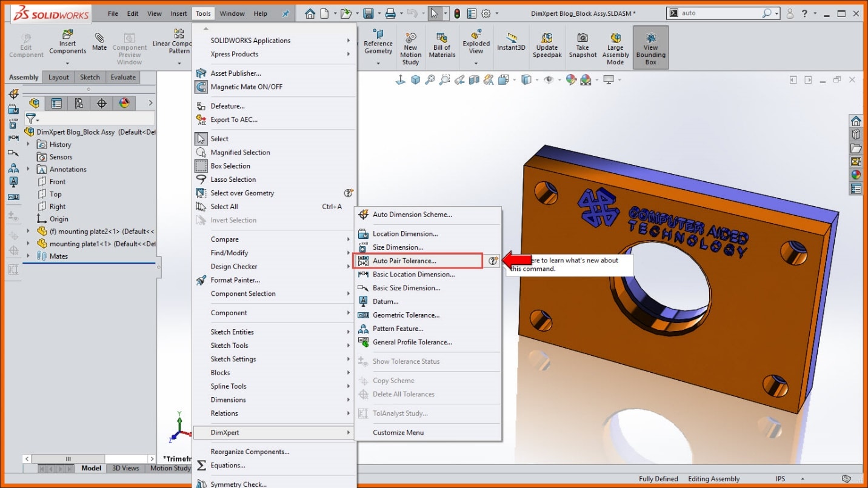Switch to the Layout tab
Viewport: 868px width, 488px height.
(x=59, y=77)
